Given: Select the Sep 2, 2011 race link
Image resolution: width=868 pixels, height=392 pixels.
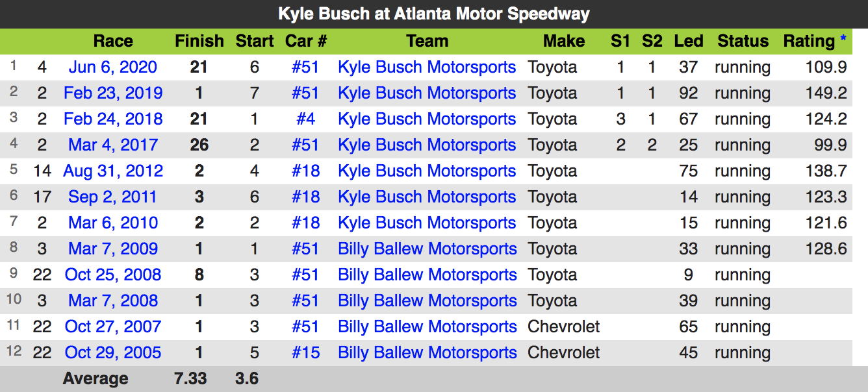Looking at the screenshot, I should [x=113, y=197].
